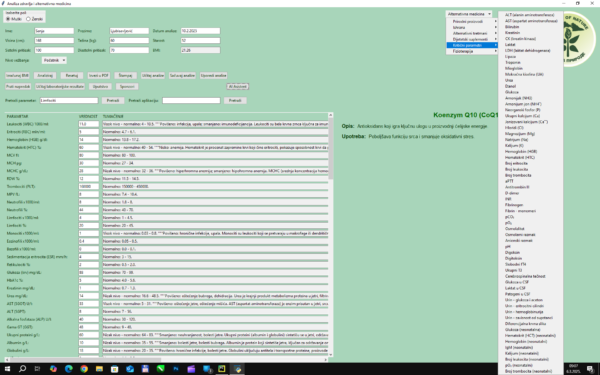This screenshot has height=375, width=600.
Task: Click the Pretraži parametar search field
Action: click(69, 100)
